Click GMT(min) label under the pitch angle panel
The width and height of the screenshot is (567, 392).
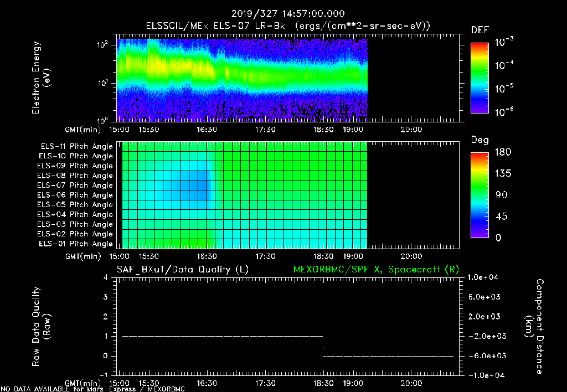(83, 257)
